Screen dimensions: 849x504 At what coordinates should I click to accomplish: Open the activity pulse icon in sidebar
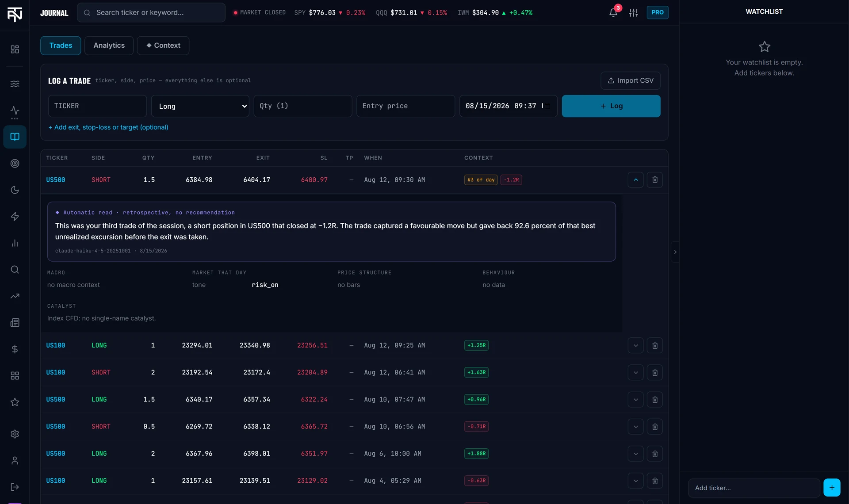15,111
